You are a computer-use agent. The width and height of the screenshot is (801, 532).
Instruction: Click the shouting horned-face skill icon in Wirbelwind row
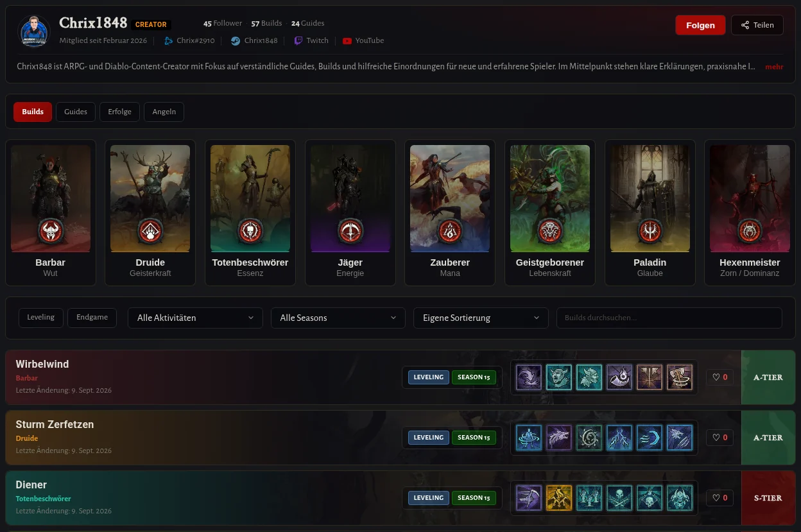pos(559,377)
